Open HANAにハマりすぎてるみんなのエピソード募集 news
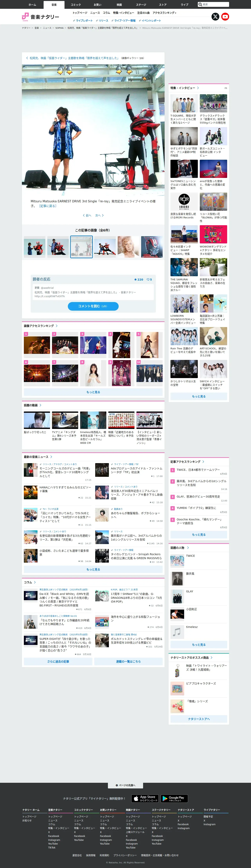This screenshot has height=868, width=251. pos(65,489)
